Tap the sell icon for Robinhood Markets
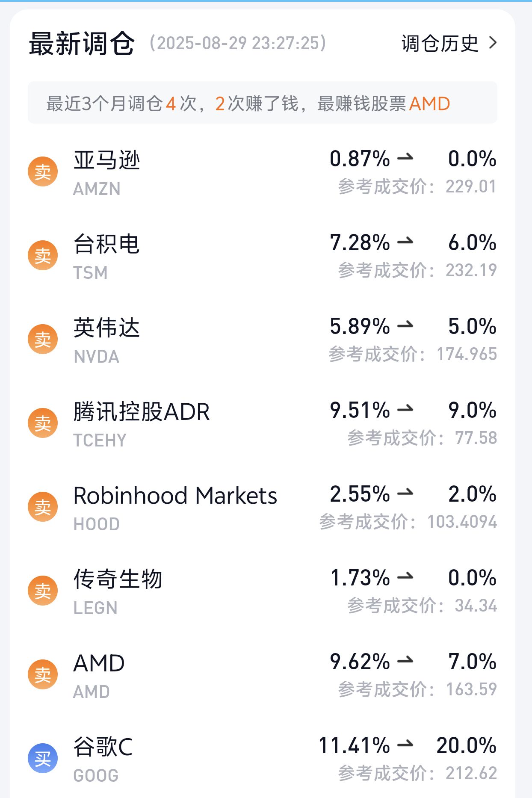Viewport: 532px width, 798px height. (43, 507)
